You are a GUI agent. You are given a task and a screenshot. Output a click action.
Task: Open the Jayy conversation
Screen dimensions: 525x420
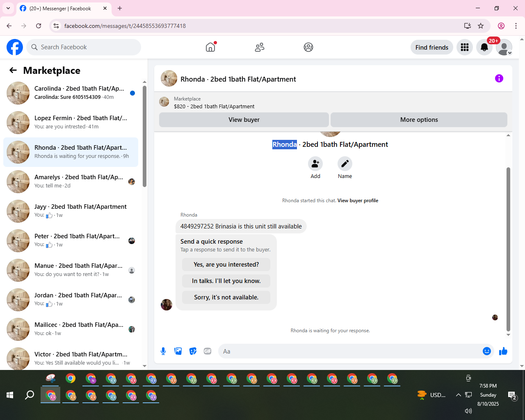point(71,211)
